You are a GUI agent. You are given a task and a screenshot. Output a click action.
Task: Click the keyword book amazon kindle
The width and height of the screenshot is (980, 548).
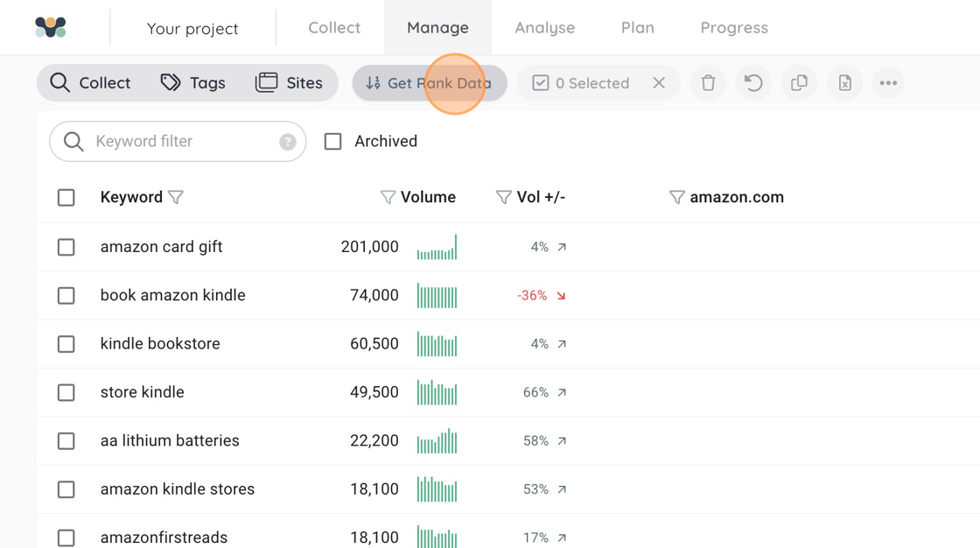172,295
